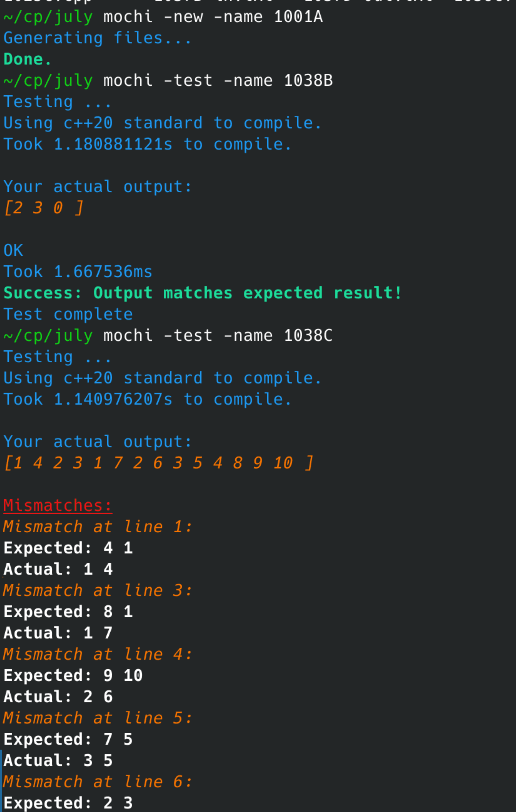Click the 'Actual: 2 6' line

point(58,697)
